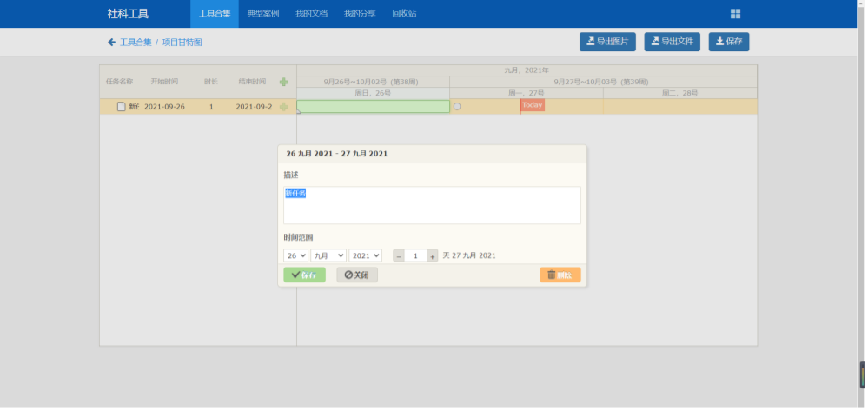Click the Today marker
The width and height of the screenshot is (868, 411).
[533, 105]
